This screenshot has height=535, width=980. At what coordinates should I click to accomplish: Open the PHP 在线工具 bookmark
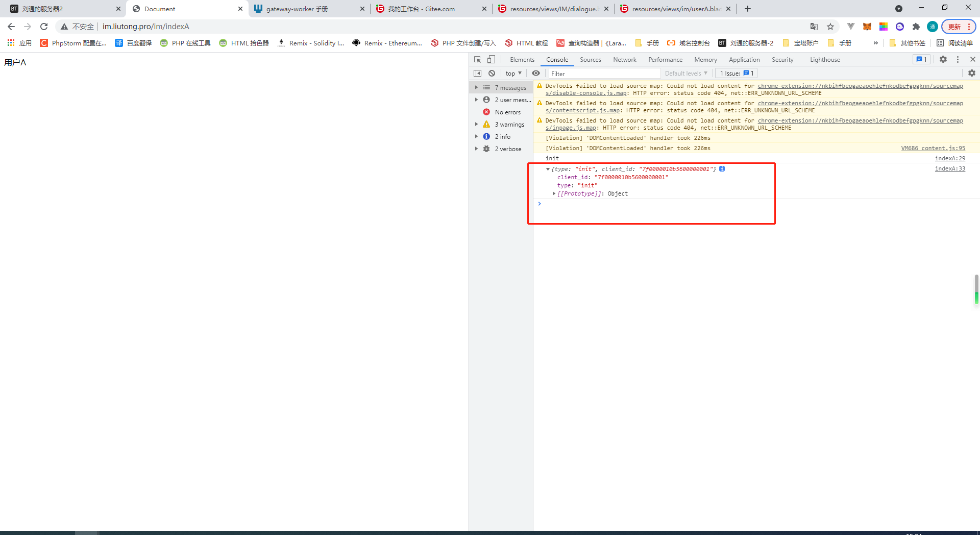185,43
